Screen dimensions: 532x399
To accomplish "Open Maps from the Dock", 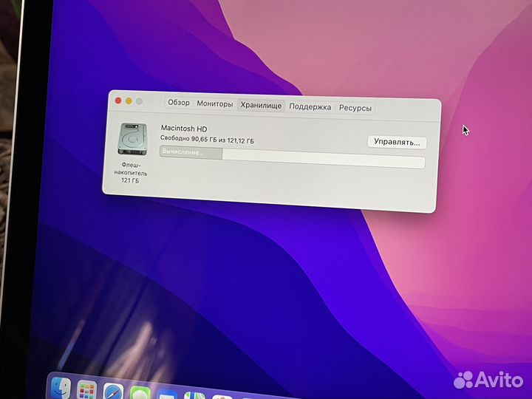I will click(x=194, y=396).
